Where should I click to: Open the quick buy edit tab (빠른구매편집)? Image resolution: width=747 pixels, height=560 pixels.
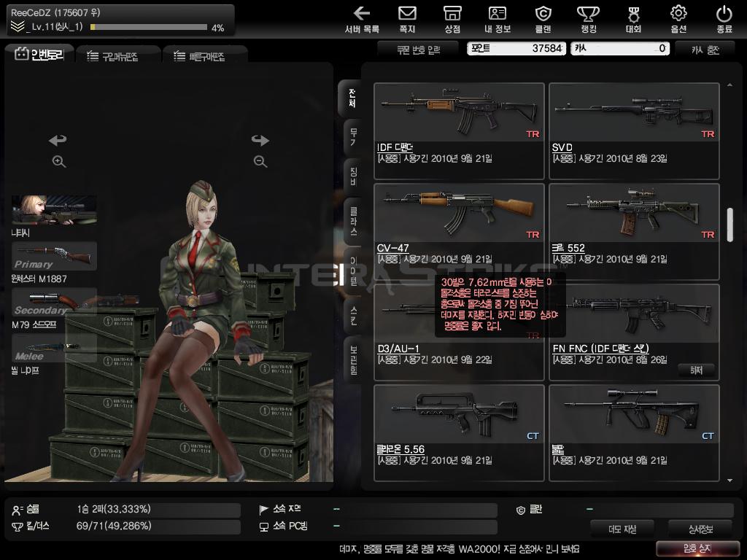[x=205, y=56]
